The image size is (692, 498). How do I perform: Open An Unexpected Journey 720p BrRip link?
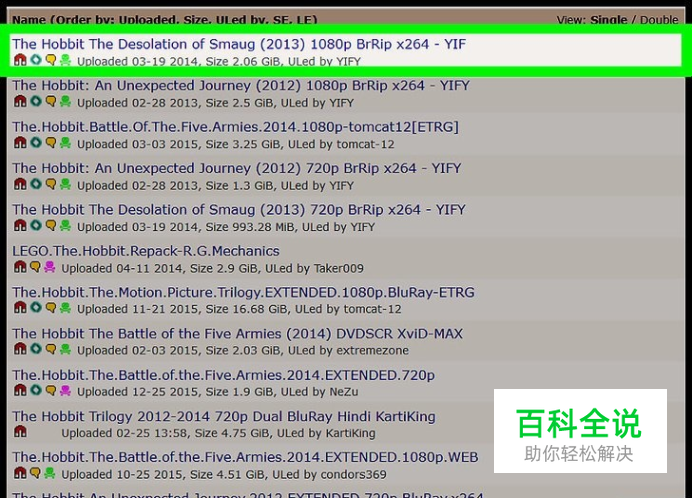[237, 168]
